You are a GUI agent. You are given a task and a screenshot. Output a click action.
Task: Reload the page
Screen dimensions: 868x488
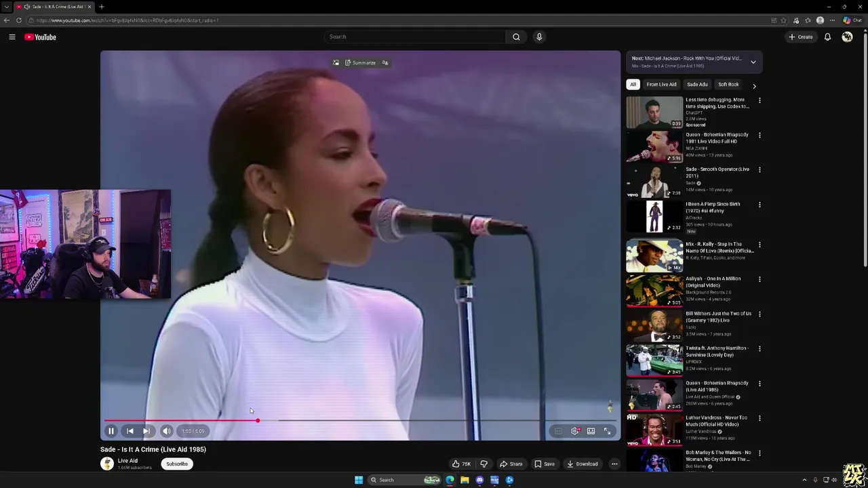(x=19, y=20)
